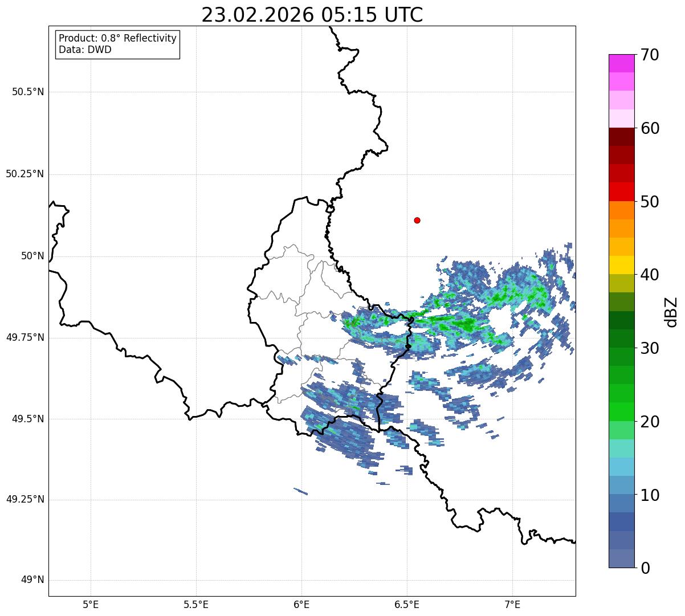Click the 'Product: 0.8° Reflectivity' label

(118, 38)
